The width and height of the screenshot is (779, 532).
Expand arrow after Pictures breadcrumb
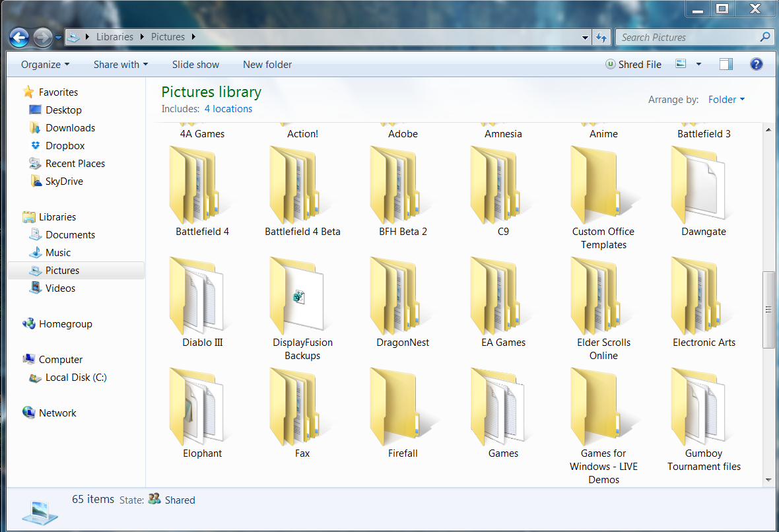(x=193, y=37)
